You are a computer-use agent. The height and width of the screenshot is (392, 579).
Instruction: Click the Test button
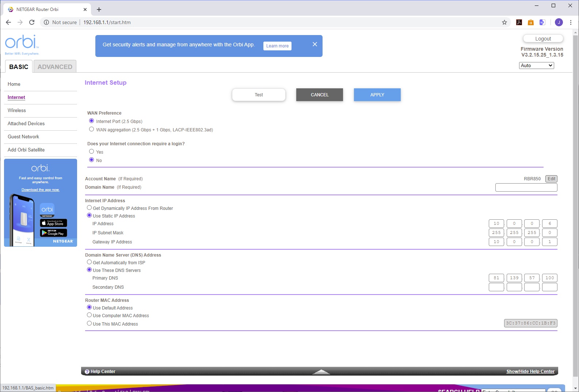click(x=259, y=95)
